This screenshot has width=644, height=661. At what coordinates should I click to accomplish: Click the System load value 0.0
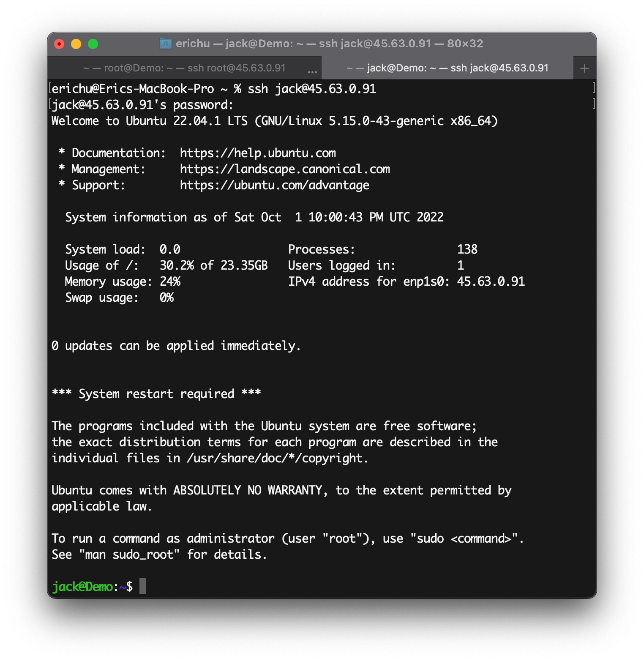(x=170, y=249)
